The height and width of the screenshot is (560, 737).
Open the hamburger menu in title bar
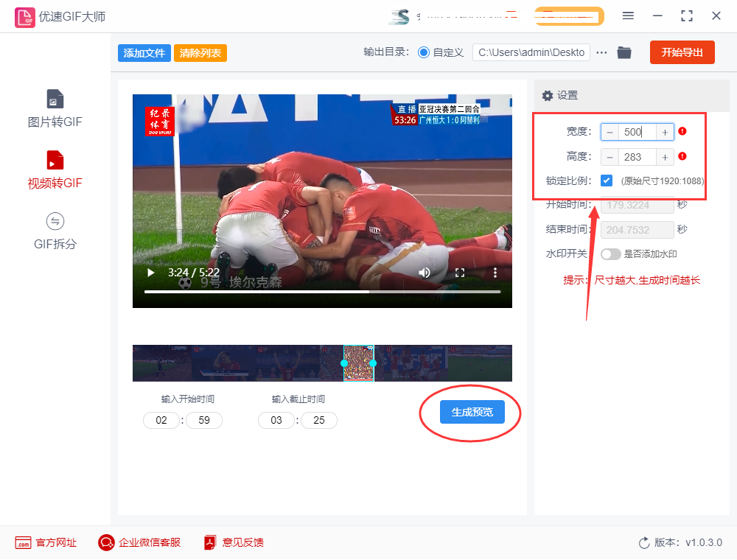click(628, 15)
